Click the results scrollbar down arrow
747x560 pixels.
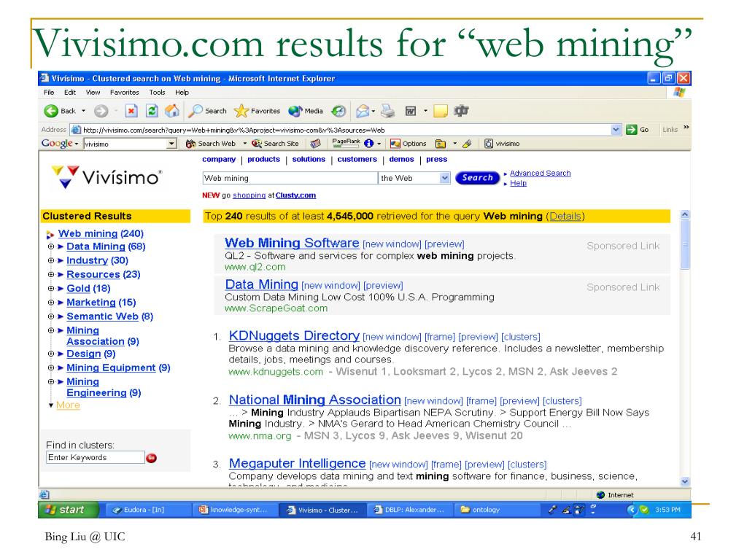(x=684, y=481)
